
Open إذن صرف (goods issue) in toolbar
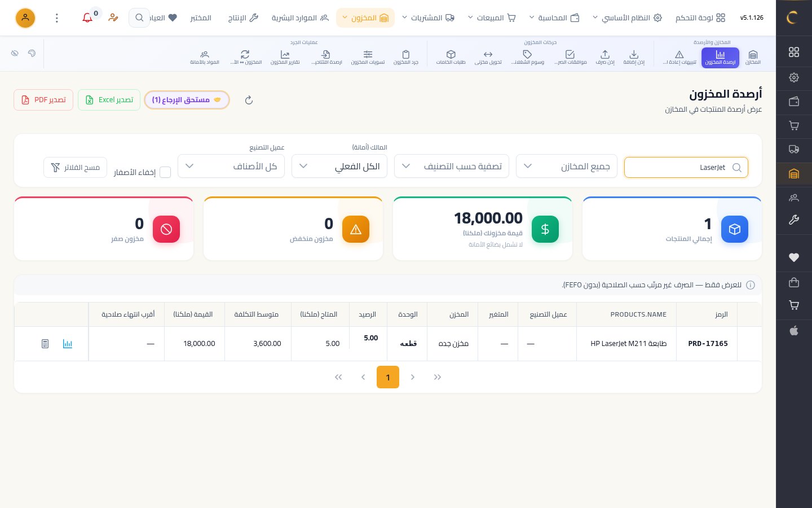pyautogui.click(x=605, y=57)
